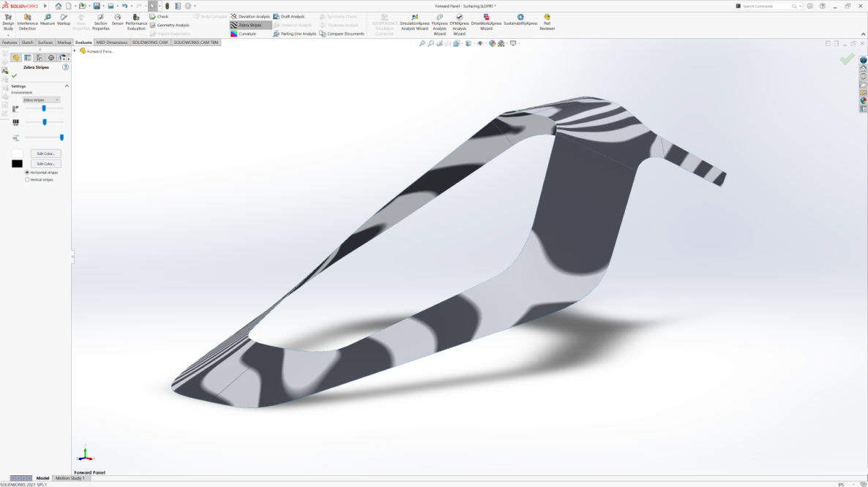Enable Curvature display
Image resolution: width=868 pixels, height=487 pixels.
[244, 34]
